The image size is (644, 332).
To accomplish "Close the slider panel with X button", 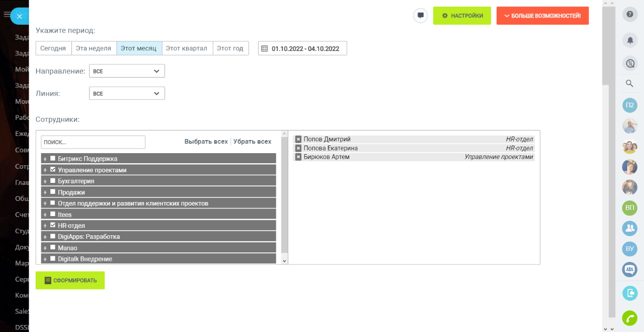I will click(x=20, y=16).
